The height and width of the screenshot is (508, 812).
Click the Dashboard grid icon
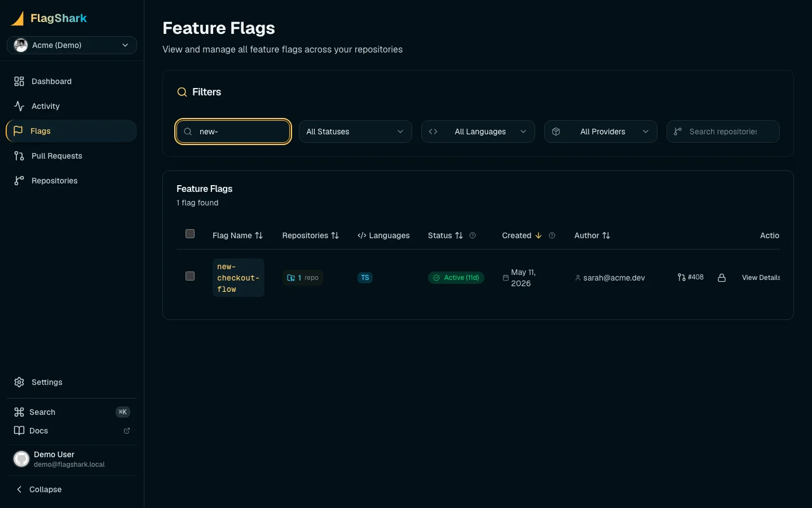pyautogui.click(x=19, y=81)
